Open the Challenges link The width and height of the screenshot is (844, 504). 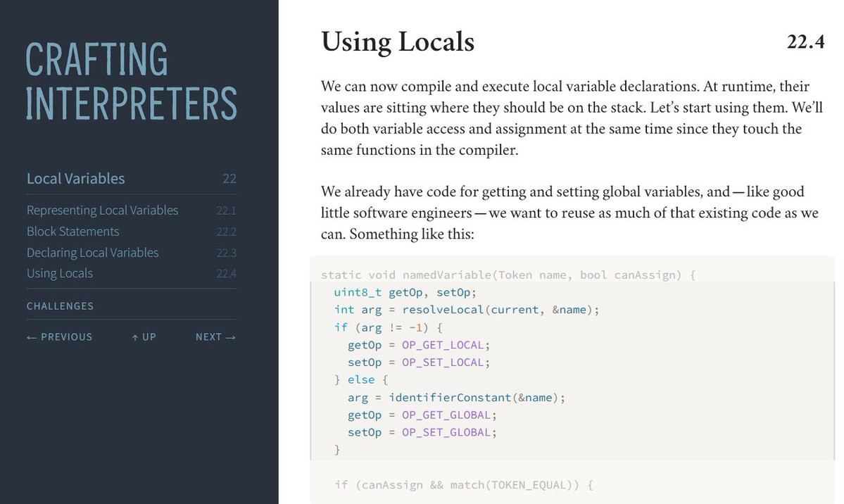click(61, 305)
